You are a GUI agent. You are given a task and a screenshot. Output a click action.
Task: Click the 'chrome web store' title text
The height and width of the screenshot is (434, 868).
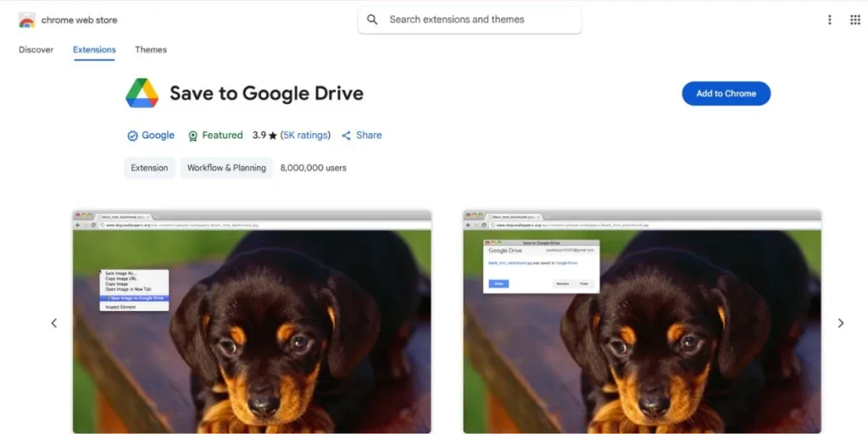click(79, 20)
